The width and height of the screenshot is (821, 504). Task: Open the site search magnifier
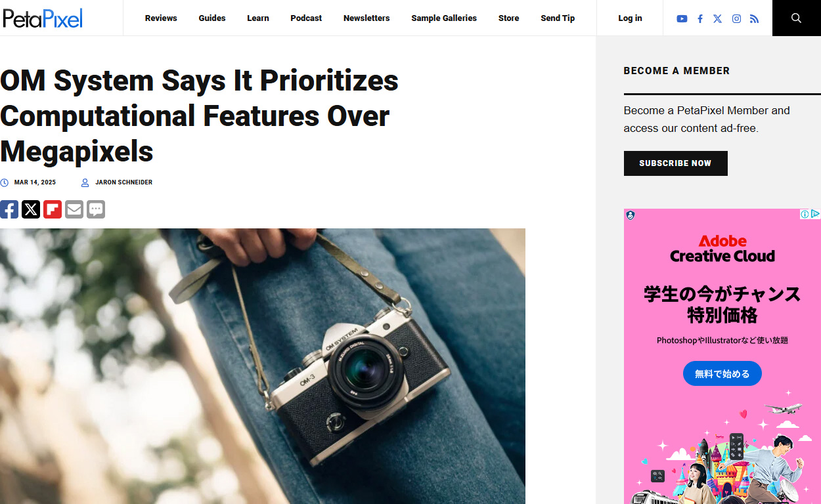click(x=796, y=18)
